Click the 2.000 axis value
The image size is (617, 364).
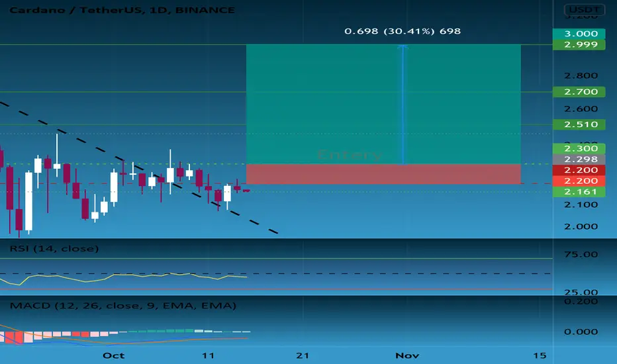pos(581,226)
